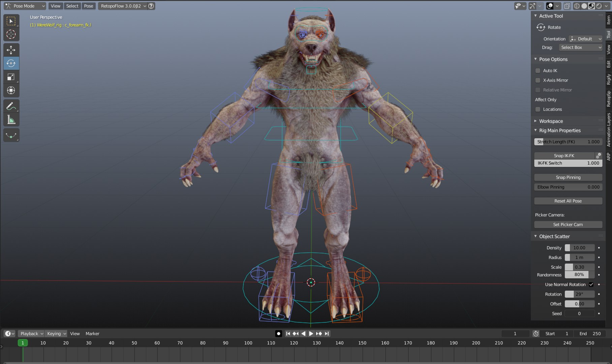
Task: Disable Use Normal Rotation checkbox
Action: click(591, 284)
